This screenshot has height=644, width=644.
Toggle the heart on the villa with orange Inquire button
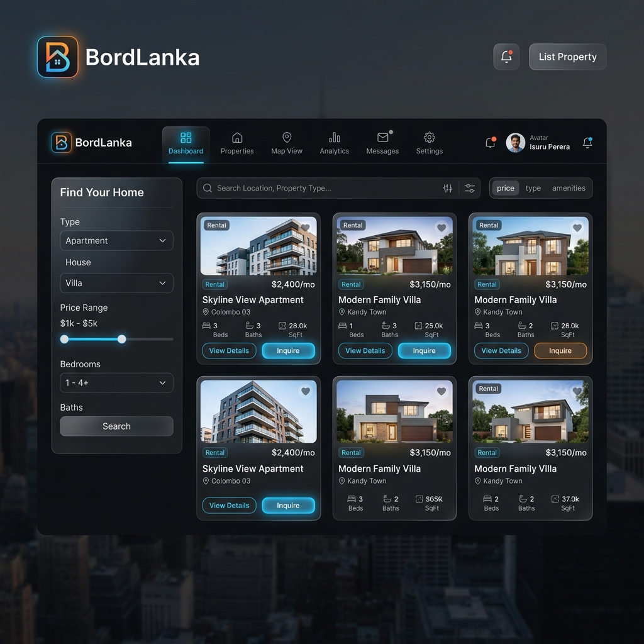577,228
